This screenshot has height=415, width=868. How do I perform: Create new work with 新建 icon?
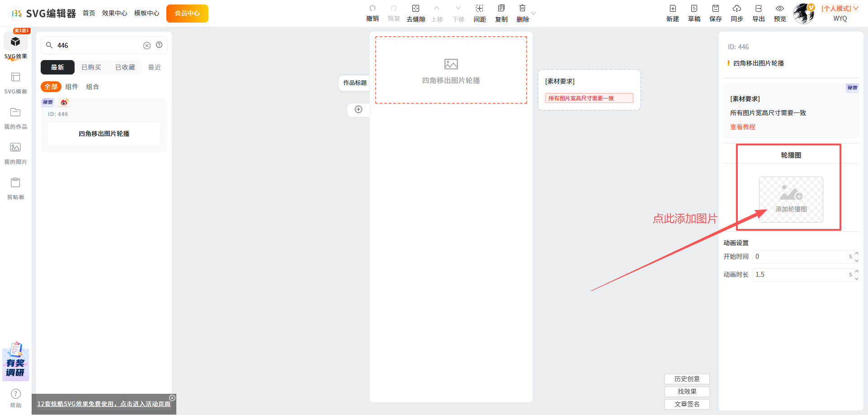(x=673, y=9)
